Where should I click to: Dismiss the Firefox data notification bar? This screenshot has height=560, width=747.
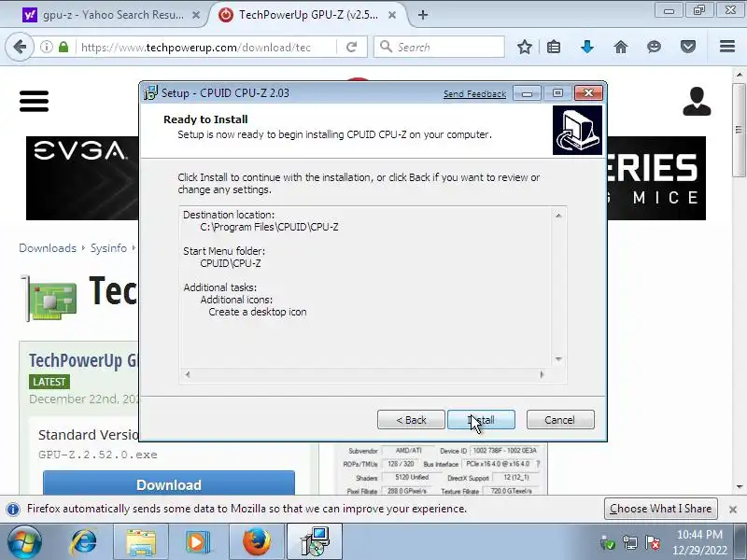733,509
